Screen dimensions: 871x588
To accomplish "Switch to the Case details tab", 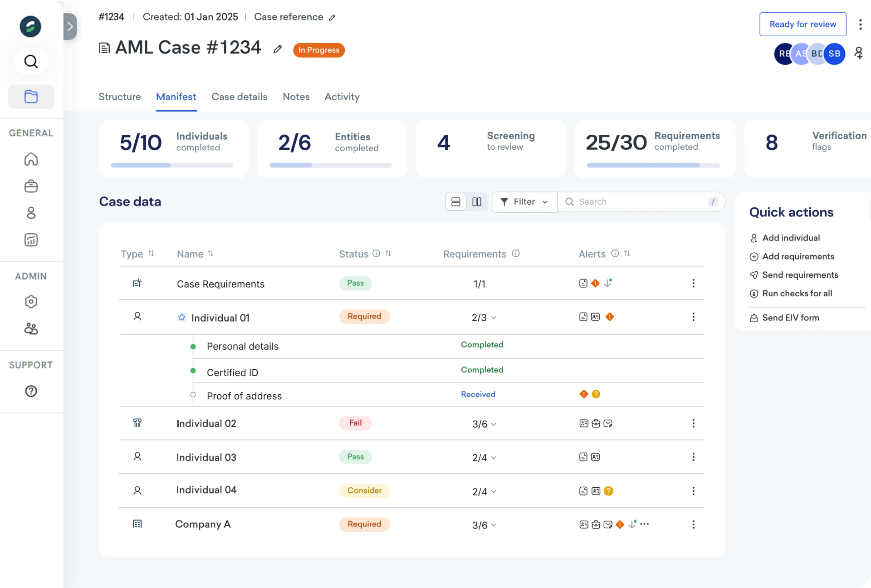I will tap(239, 97).
